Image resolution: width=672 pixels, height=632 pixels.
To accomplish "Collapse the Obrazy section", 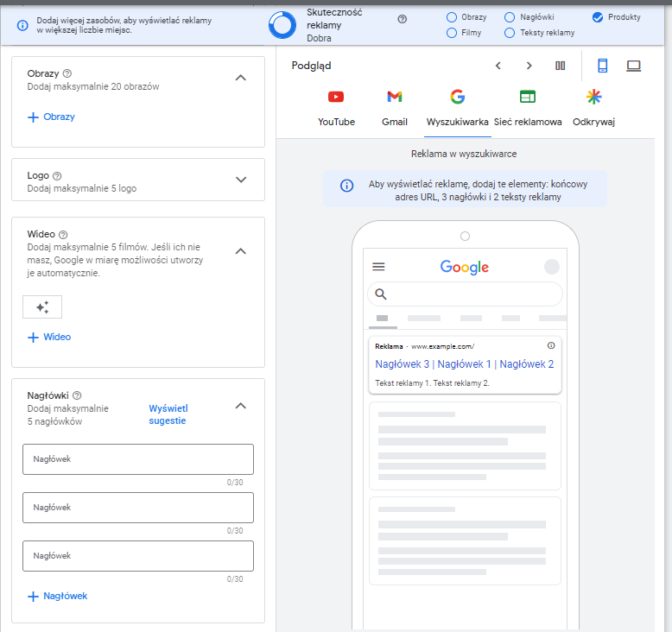I will 241,78.
